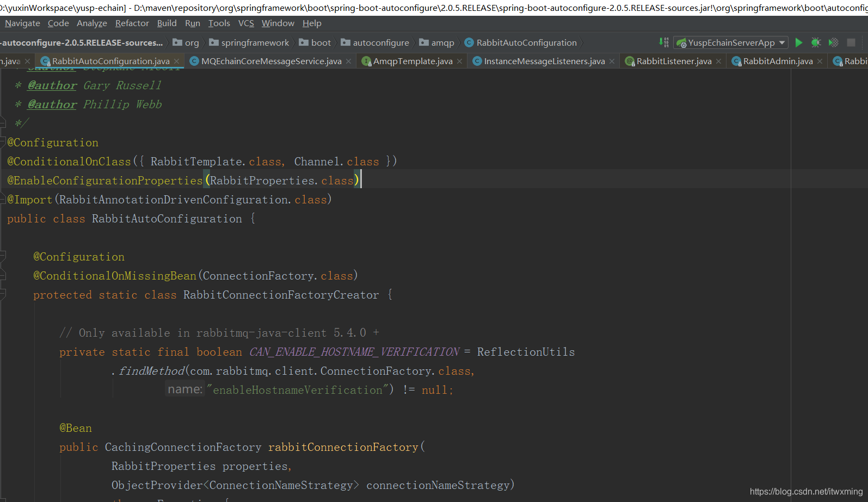This screenshot has height=502, width=868.
Task: Click the Build project arrow with binary digits
Action: pos(664,42)
